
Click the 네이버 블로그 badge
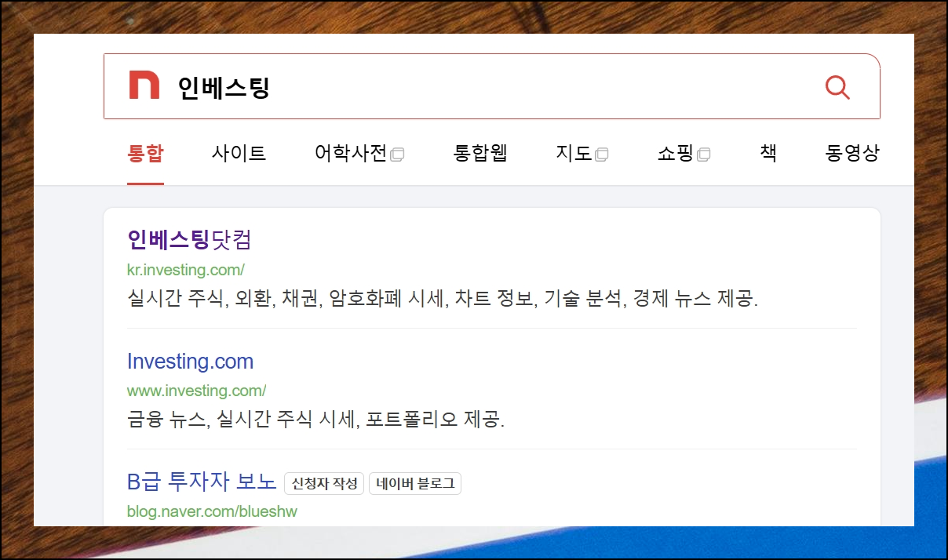[x=415, y=483]
